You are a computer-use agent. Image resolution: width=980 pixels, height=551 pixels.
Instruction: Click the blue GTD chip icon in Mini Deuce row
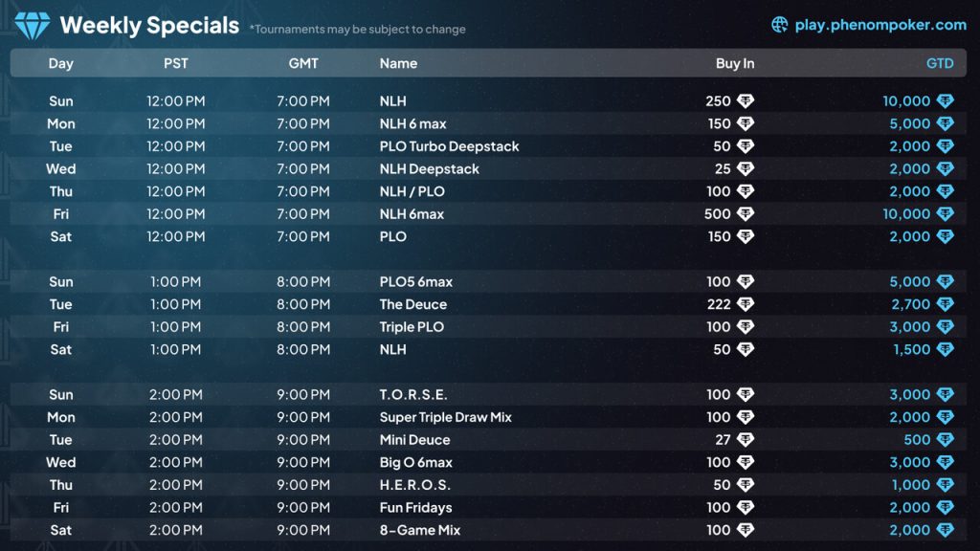click(x=945, y=440)
